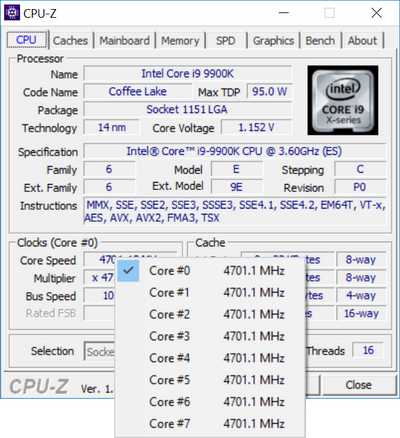The width and height of the screenshot is (400, 438).
Task: Click the Core Speed value field
Action: coord(100,260)
